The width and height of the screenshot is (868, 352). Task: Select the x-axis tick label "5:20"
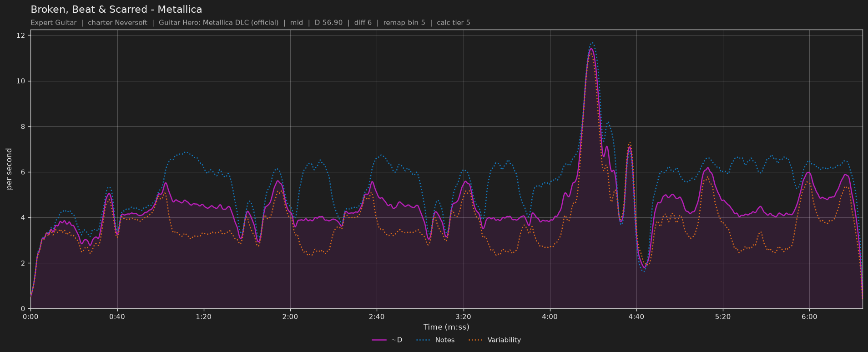pyautogui.click(x=723, y=317)
